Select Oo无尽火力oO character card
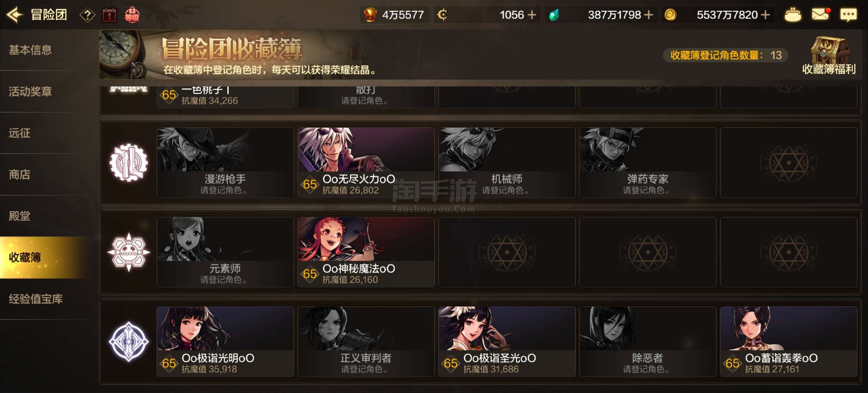The width and height of the screenshot is (868, 393). pyautogui.click(x=366, y=162)
